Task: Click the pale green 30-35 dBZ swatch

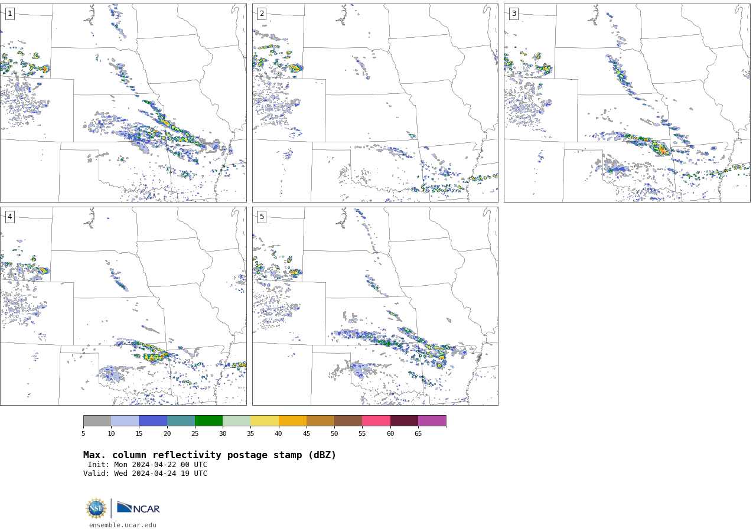Action: pos(236,420)
